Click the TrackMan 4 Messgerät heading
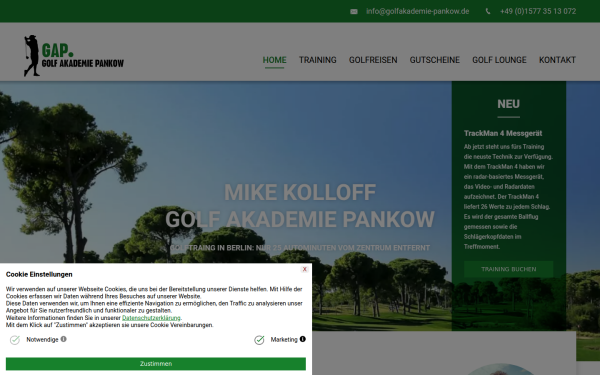The image size is (600, 375). tap(503, 134)
